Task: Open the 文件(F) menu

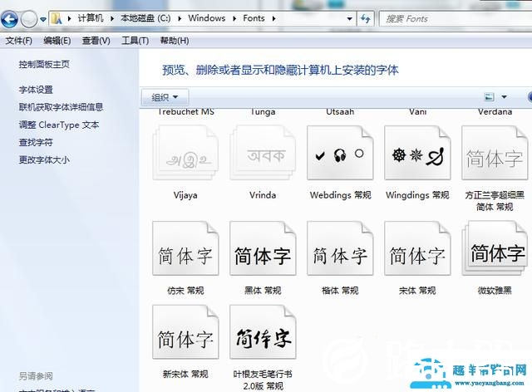Action: coord(18,41)
